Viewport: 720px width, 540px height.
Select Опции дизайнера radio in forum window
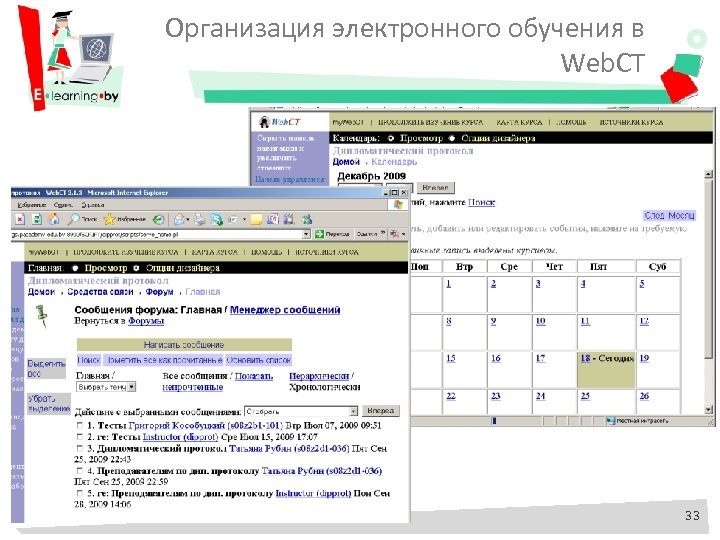coord(136,268)
